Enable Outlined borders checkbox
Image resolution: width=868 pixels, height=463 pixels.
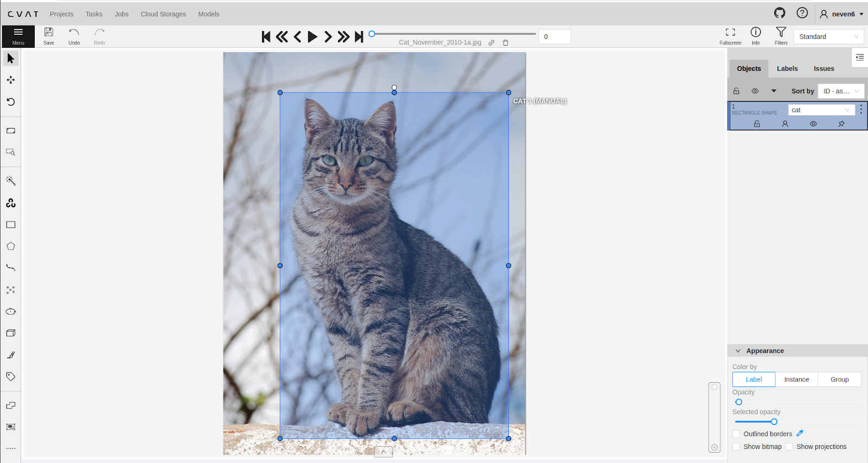736,434
